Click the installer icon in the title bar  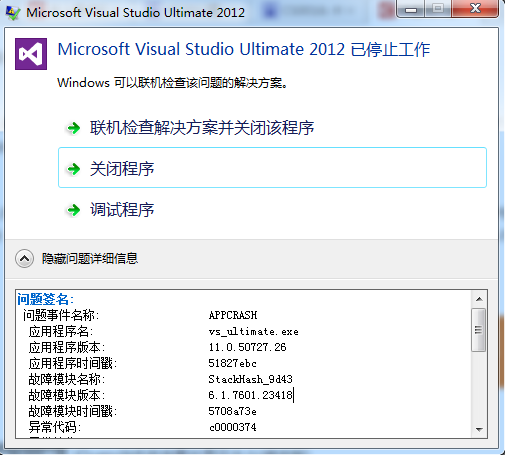13,13
